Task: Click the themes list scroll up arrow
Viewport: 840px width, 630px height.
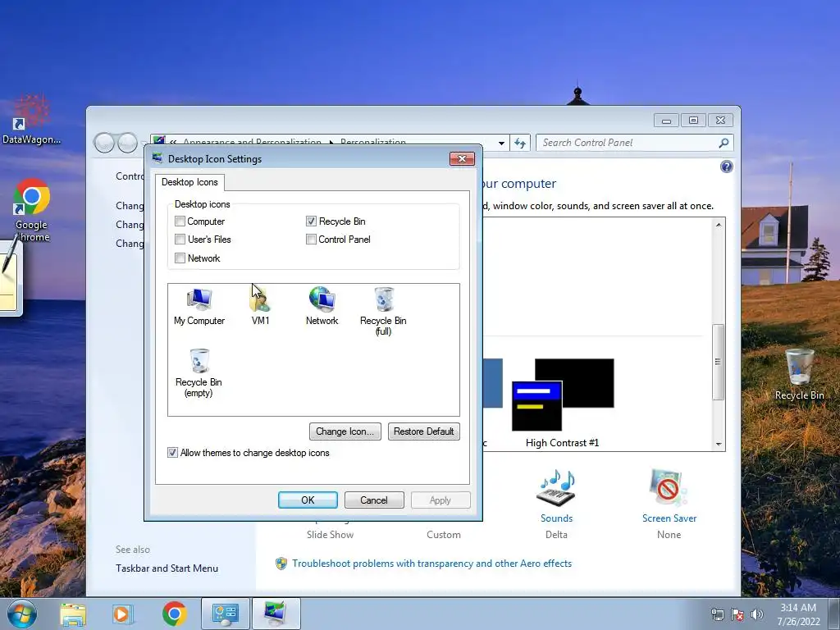Action: point(719,225)
